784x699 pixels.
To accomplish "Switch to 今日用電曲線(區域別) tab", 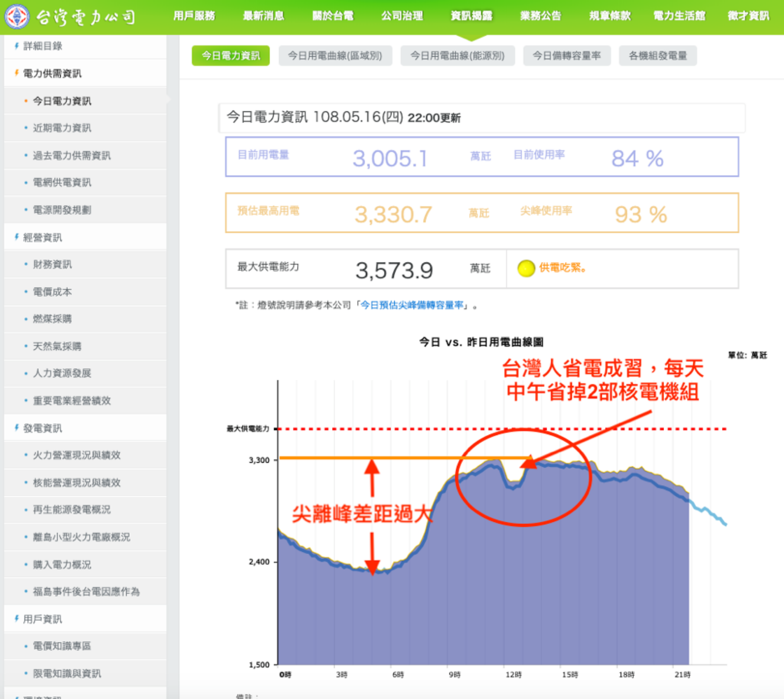I will 335,56.
